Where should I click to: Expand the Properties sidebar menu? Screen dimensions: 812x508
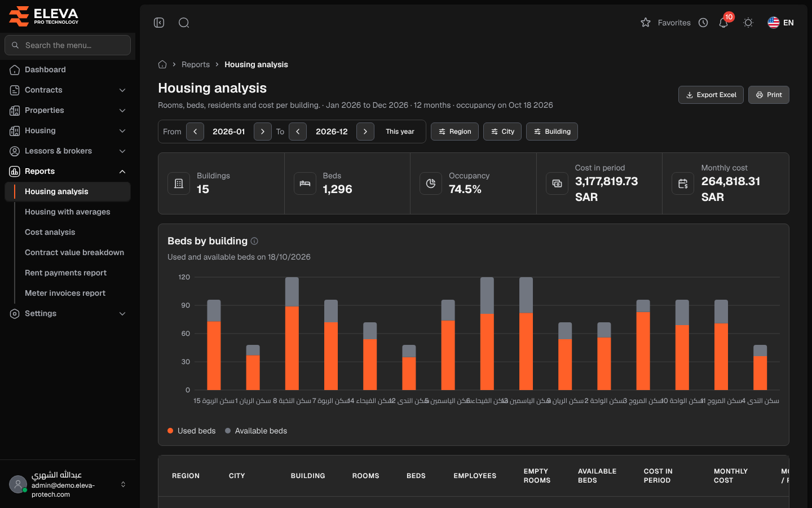[68, 110]
